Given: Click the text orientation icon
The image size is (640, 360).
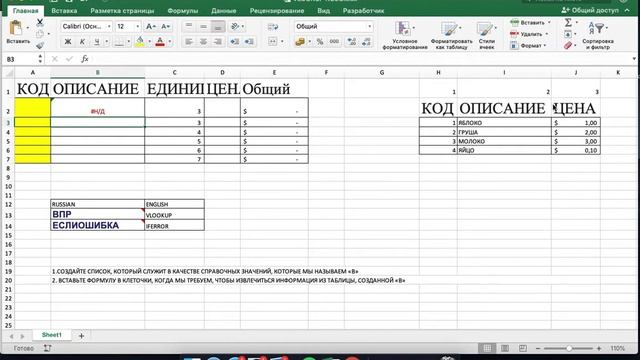Looking at the screenshot, I should [x=235, y=27].
